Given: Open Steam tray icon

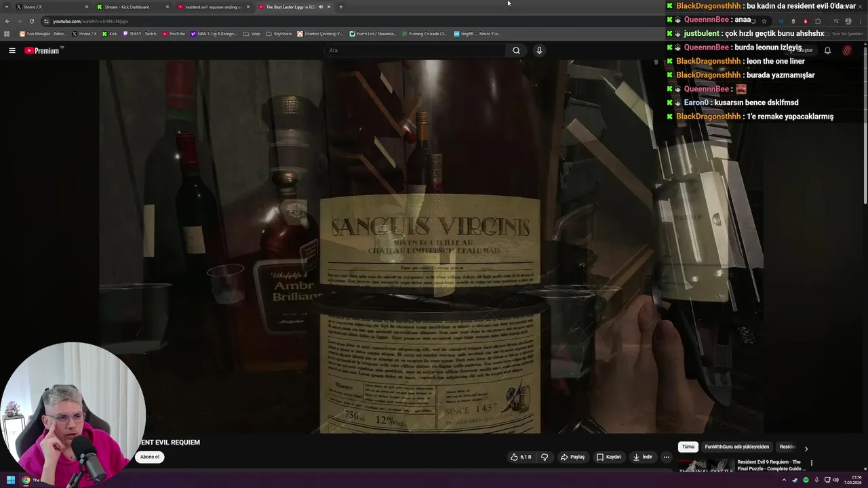Looking at the screenshot, I should pos(795,480).
